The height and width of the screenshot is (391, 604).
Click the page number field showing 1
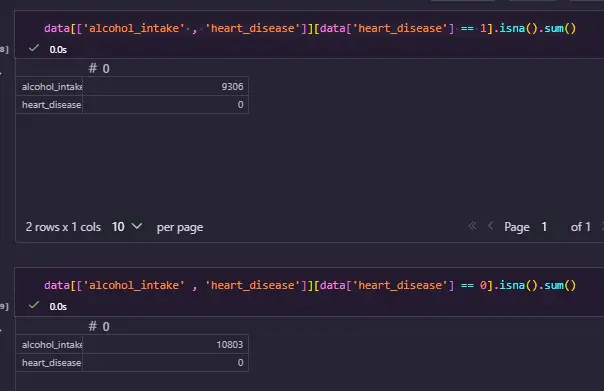(x=544, y=227)
